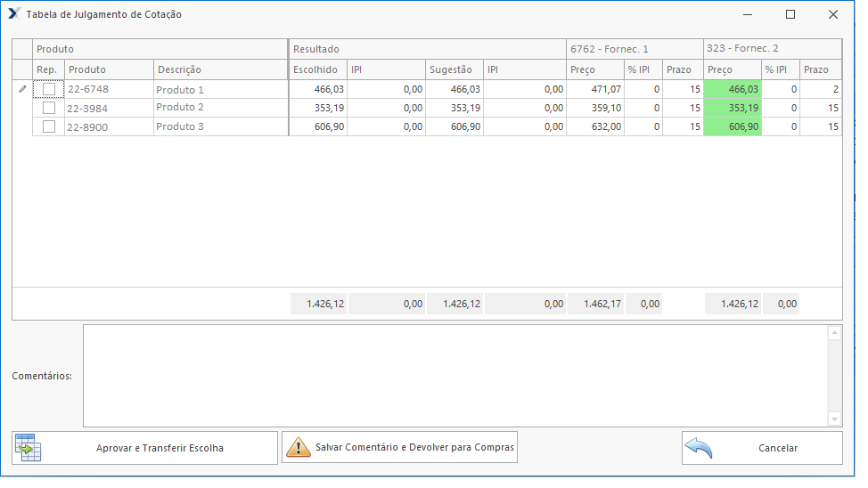Viewport: 868px width, 488px height.
Task: Click scroll up arrow in comments box
Action: pos(834,333)
